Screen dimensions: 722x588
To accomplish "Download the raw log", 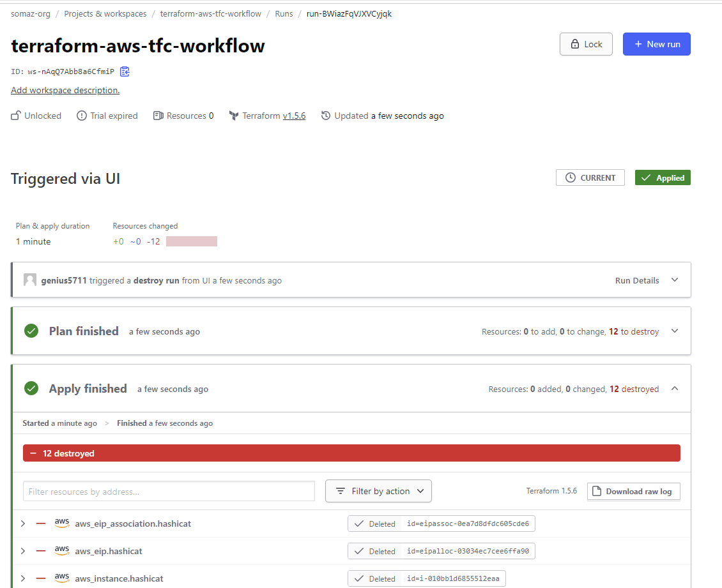I will (633, 491).
